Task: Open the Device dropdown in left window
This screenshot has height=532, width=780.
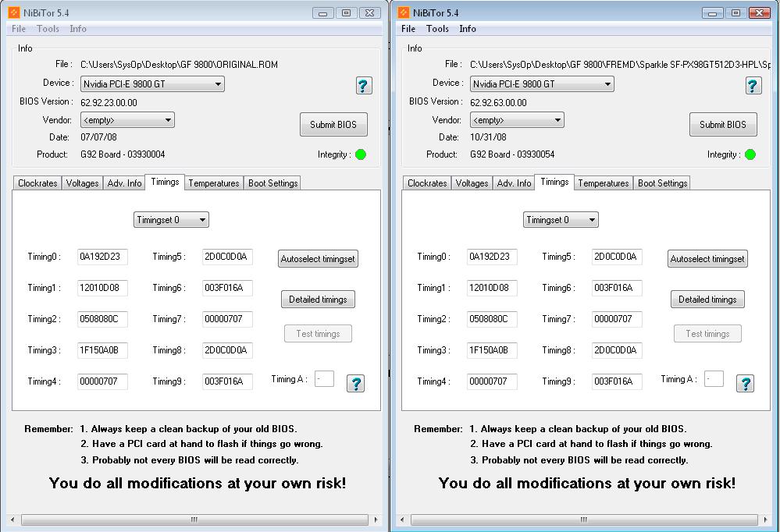Action: [152, 84]
